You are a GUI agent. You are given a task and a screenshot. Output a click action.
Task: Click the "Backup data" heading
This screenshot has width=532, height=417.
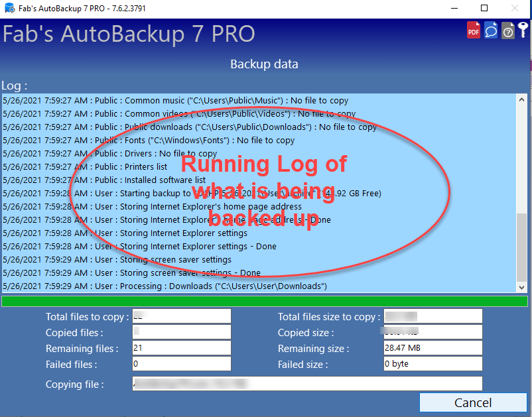click(x=264, y=64)
